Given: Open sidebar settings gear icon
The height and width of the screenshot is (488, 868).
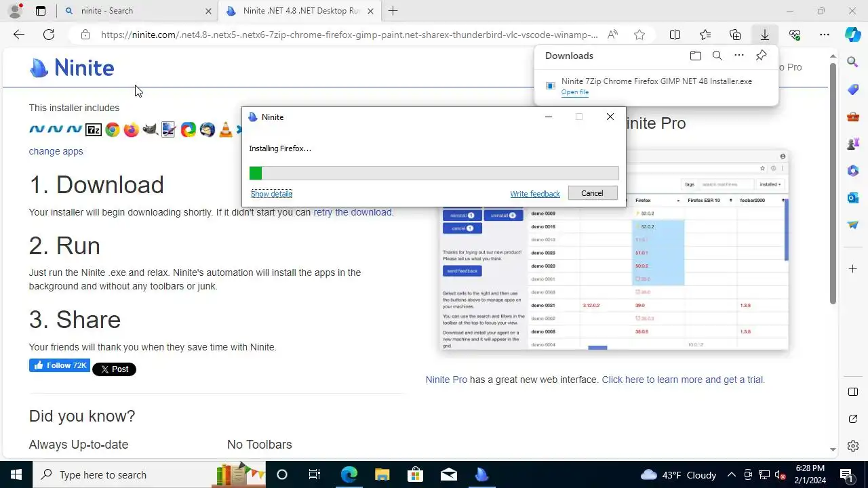Looking at the screenshot, I should tap(853, 446).
